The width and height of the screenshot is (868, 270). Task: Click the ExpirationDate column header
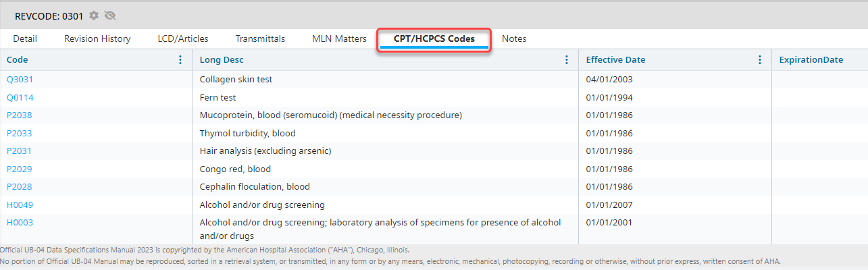(x=811, y=60)
